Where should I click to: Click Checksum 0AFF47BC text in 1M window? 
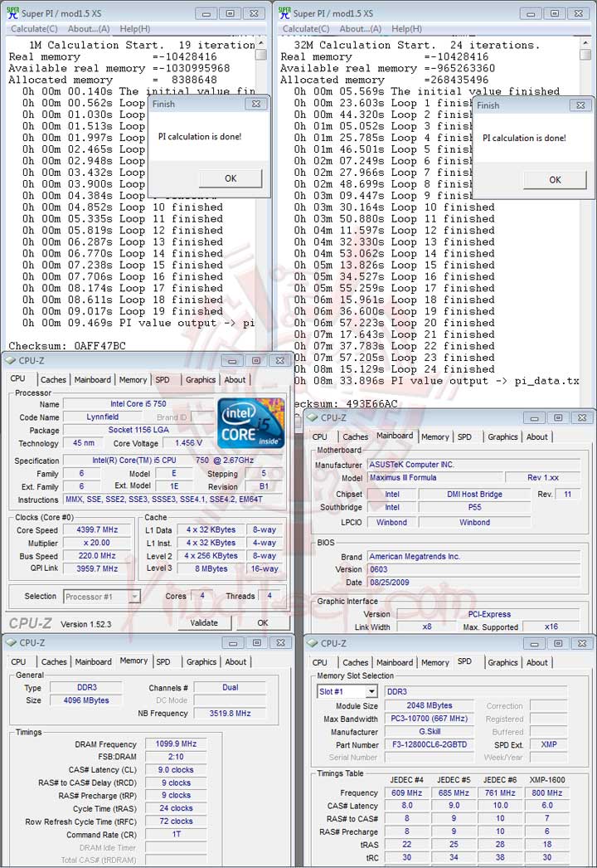pos(67,346)
